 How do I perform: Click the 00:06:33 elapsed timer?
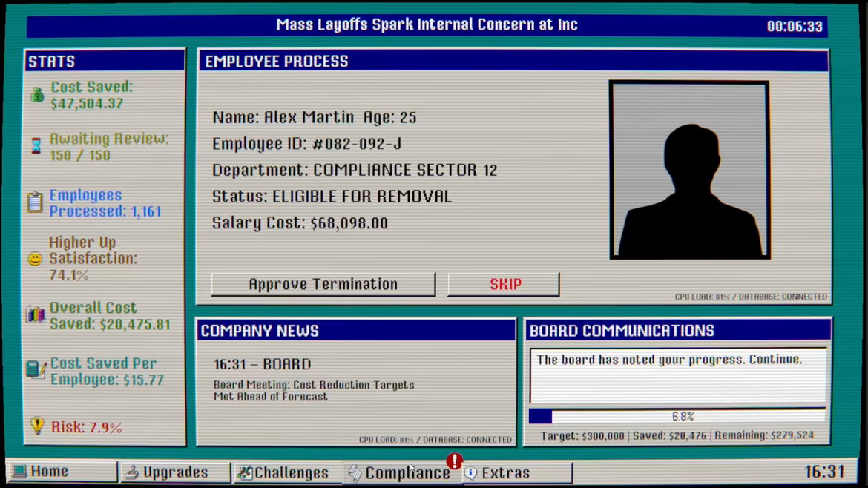(795, 27)
